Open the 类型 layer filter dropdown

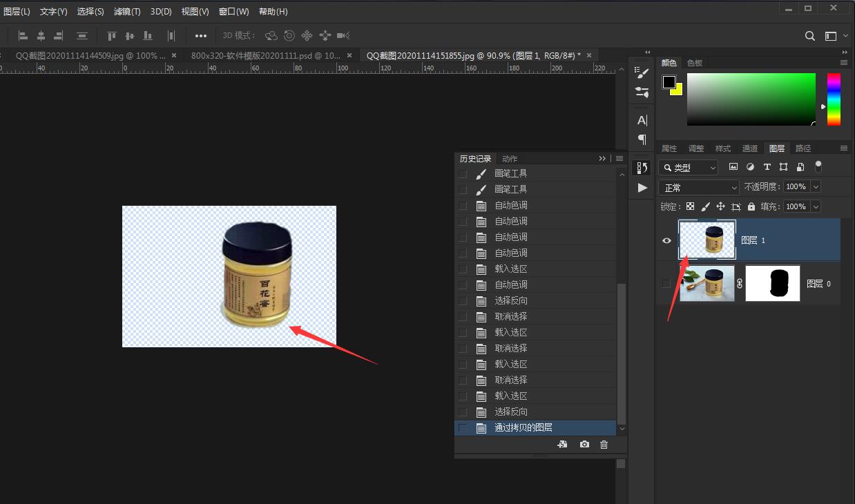[688, 167]
